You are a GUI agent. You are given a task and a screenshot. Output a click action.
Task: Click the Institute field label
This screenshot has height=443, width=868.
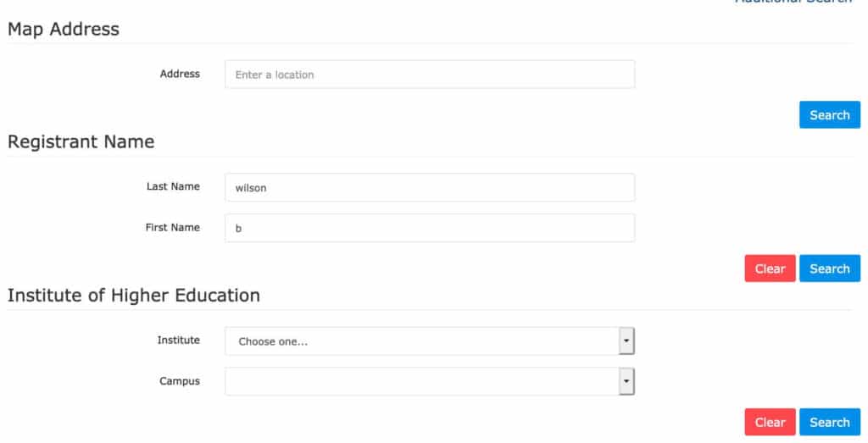pos(178,341)
